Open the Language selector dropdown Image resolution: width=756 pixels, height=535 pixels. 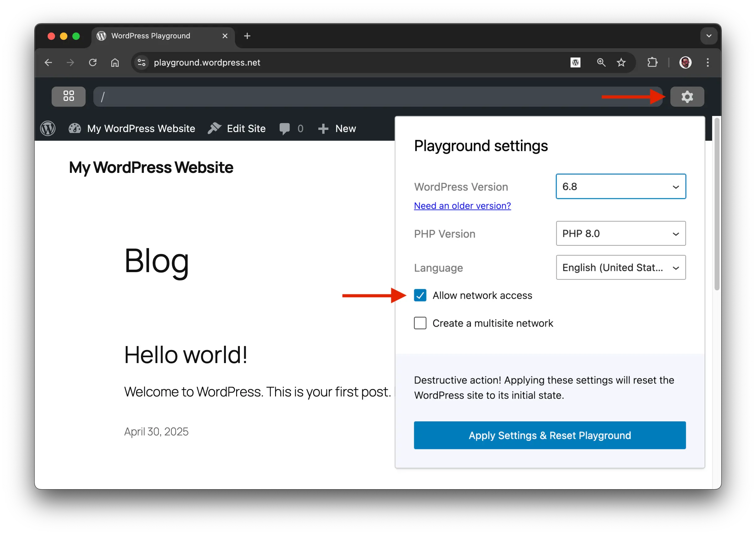(x=621, y=267)
